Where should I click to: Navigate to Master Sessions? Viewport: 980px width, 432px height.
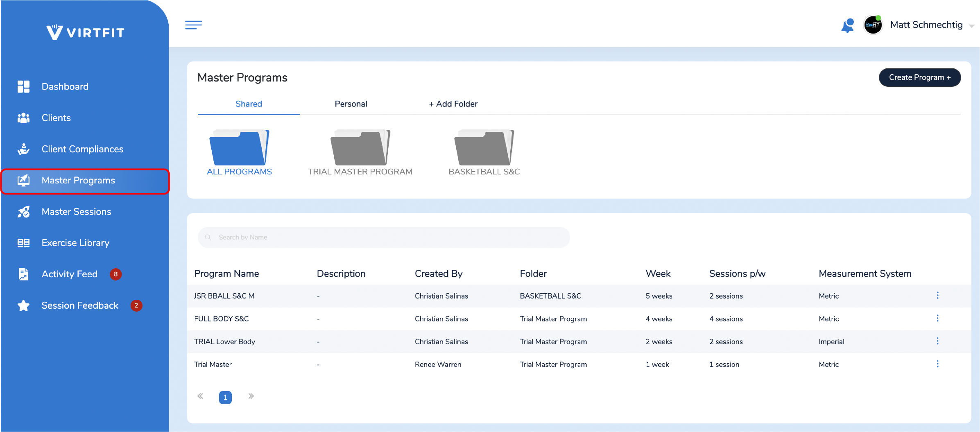(x=76, y=212)
